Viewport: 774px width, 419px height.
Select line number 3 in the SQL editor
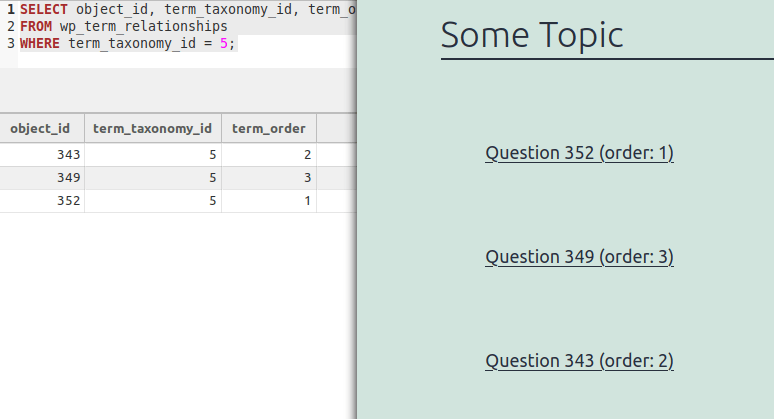pyautogui.click(x=11, y=43)
